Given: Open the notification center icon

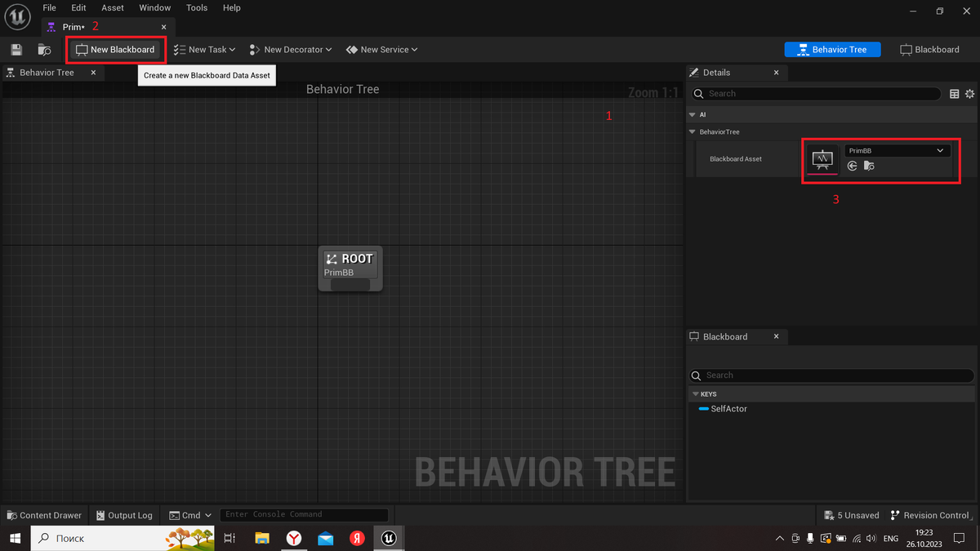Looking at the screenshot, I should 960,539.
